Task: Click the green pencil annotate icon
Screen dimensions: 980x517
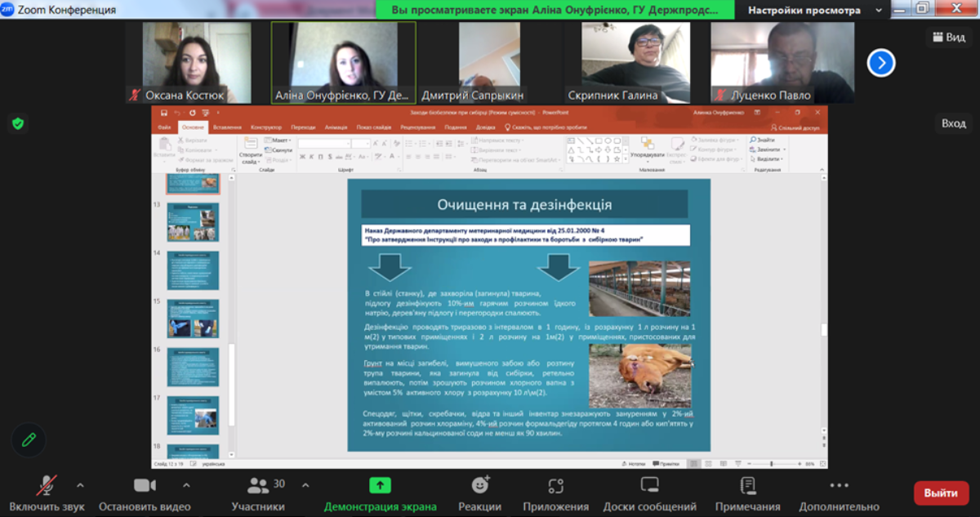Action: tap(29, 439)
